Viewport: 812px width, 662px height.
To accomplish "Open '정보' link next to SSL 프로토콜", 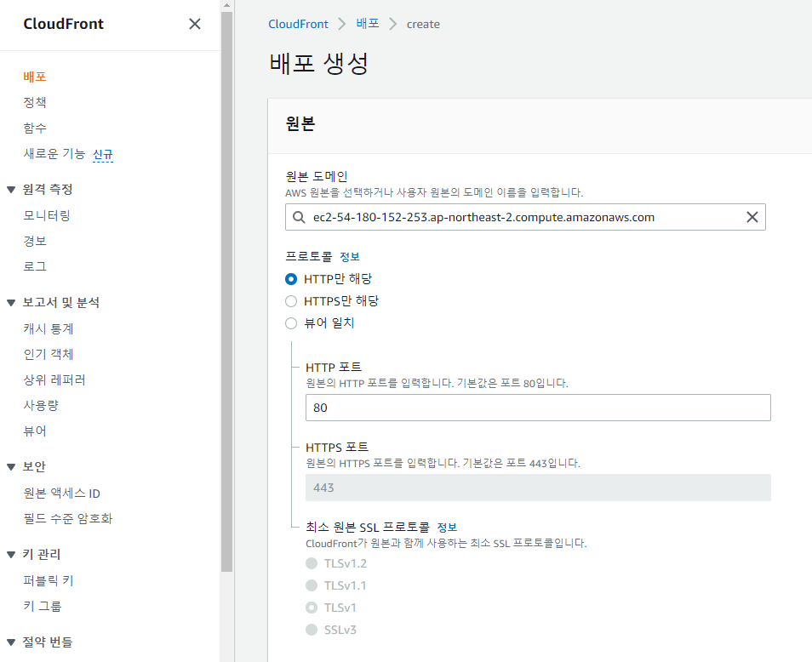I will (x=447, y=528).
